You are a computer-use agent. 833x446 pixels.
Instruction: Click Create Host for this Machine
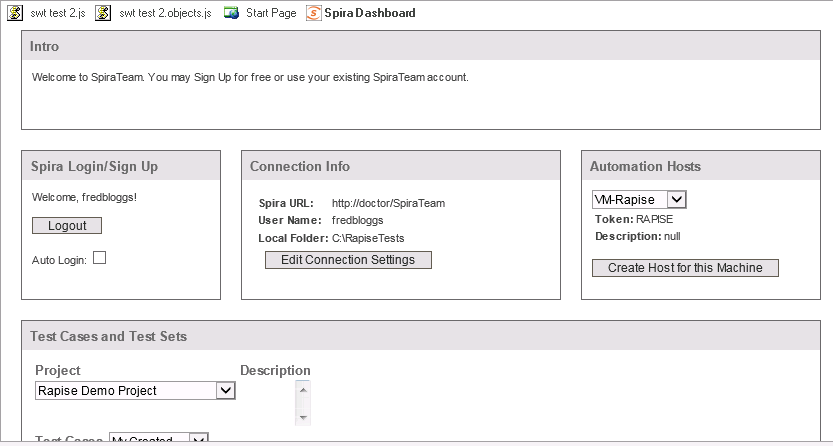click(685, 268)
